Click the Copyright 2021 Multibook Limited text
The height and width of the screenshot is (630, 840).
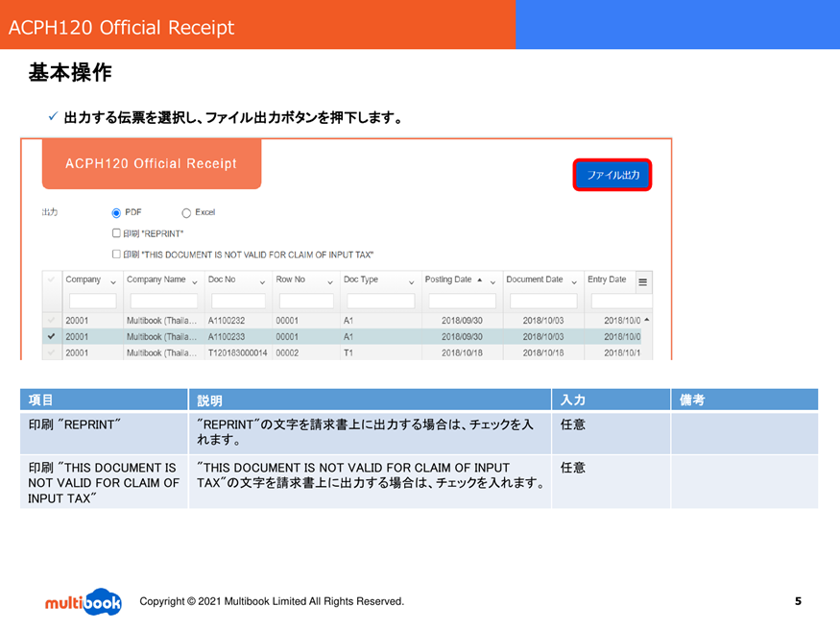point(272,601)
